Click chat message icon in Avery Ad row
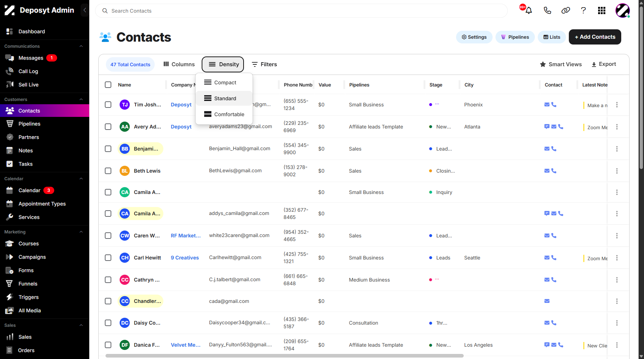Viewport: 644px width, 359px height. tap(547, 127)
